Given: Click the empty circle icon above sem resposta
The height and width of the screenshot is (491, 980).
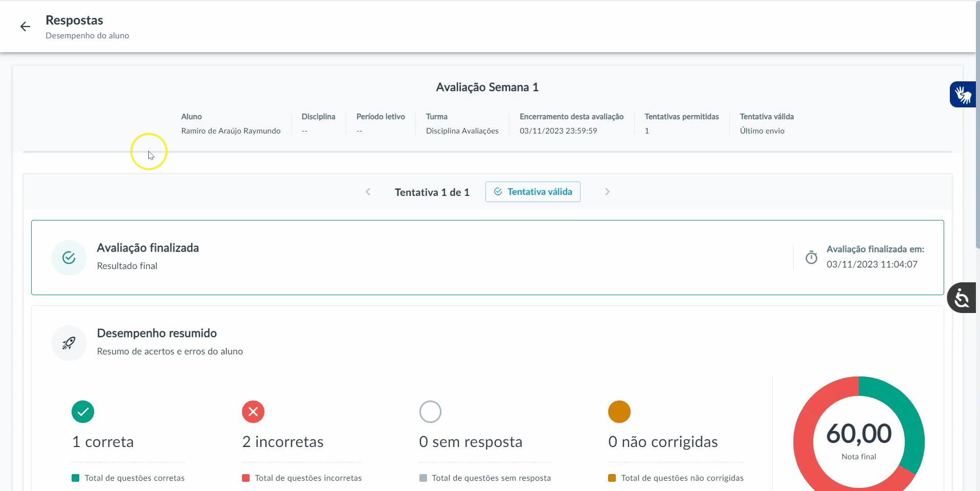Looking at the screenshot, I should (430, 412).
